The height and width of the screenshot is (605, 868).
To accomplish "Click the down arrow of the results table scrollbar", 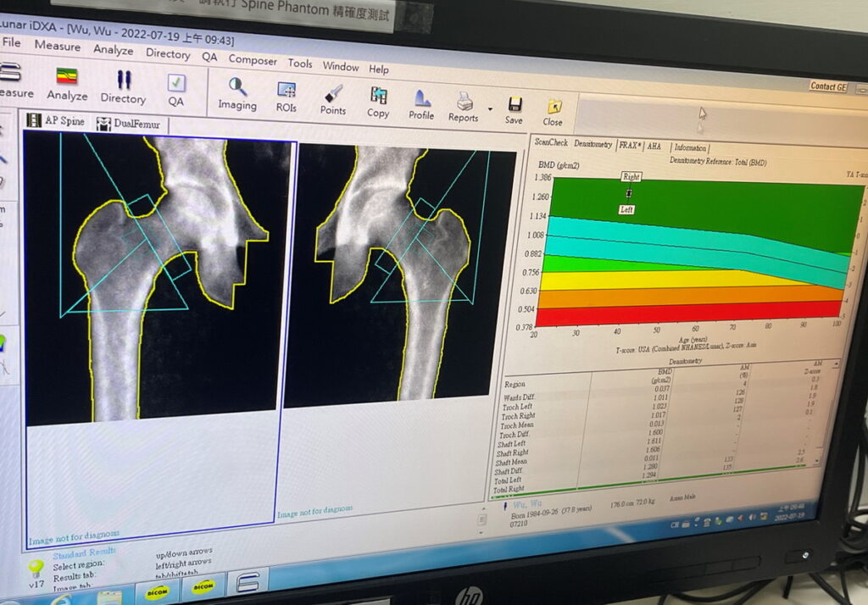I will (x=816, y=461).
